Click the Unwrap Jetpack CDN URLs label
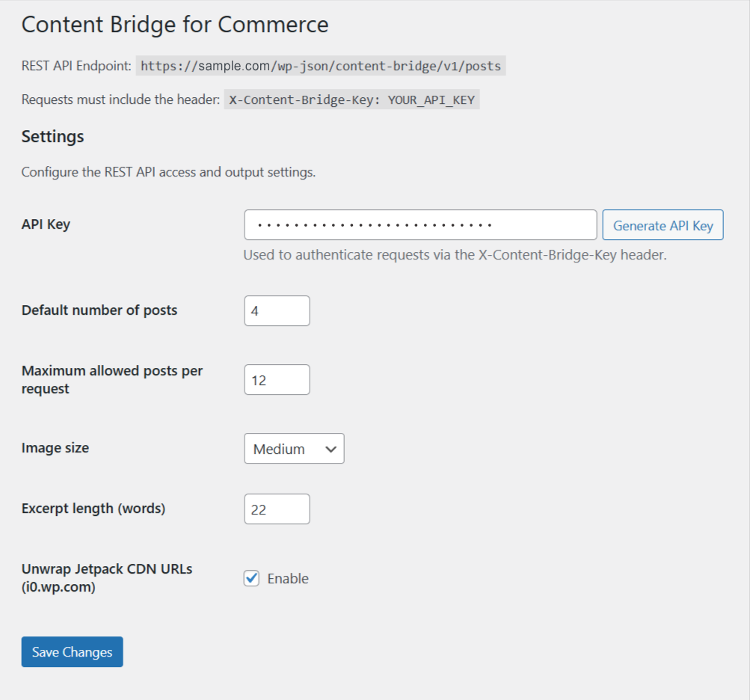 click(107, 578)
